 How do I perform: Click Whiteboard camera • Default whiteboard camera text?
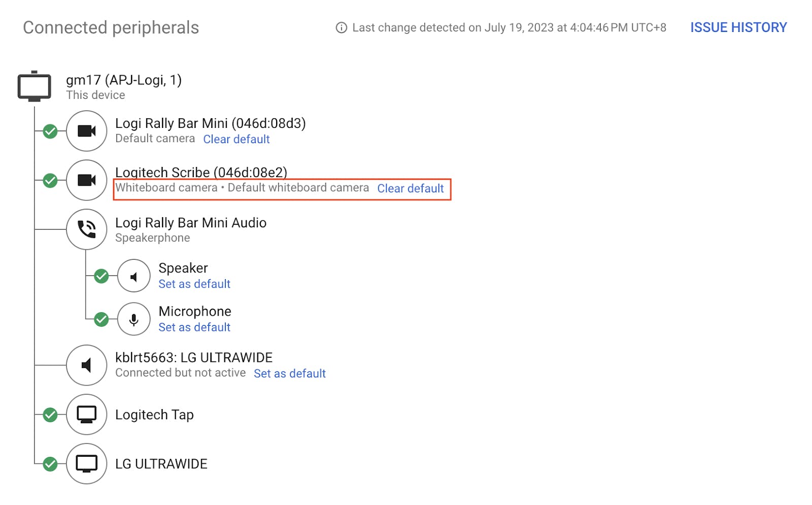[242, 188]
